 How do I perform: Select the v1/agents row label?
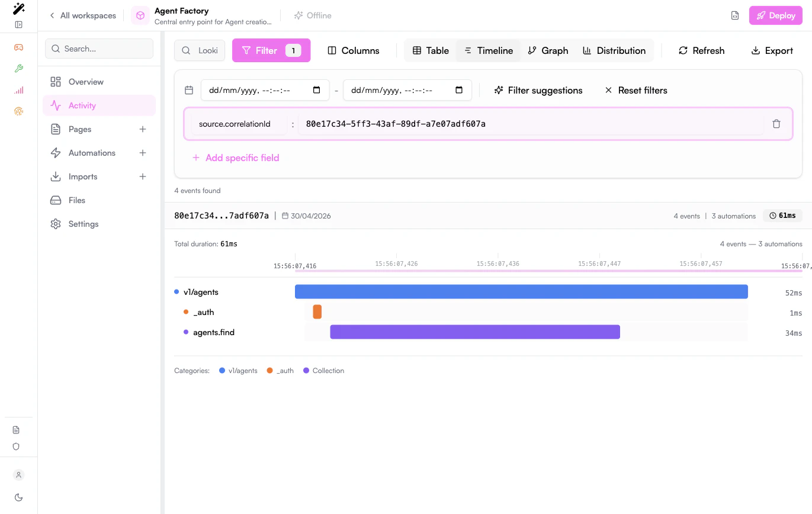point(201,292)
